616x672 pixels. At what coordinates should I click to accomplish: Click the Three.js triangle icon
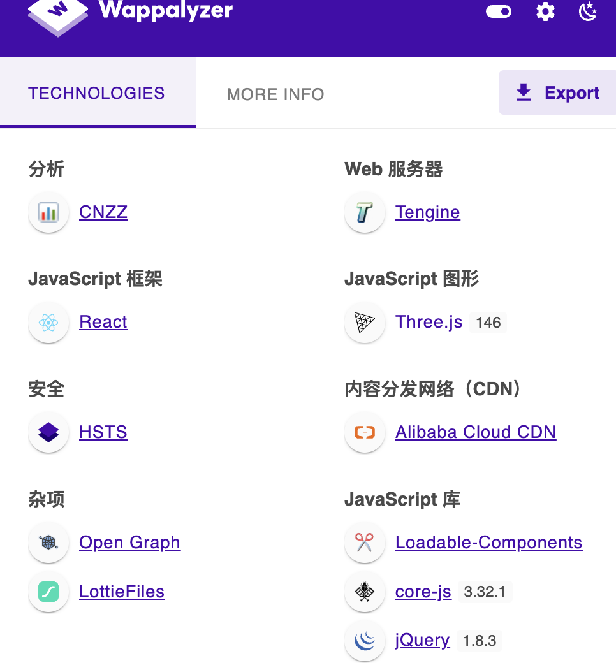[x=365, y=323]
